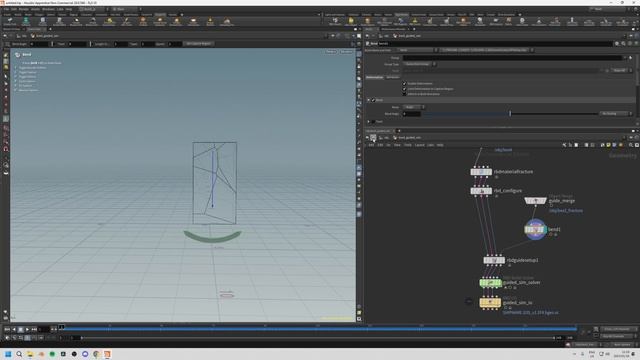The height and width of the screenshot is (360, 640).
Task: Click the find node magnifier in network toolbar
Action: pos(631,145)
